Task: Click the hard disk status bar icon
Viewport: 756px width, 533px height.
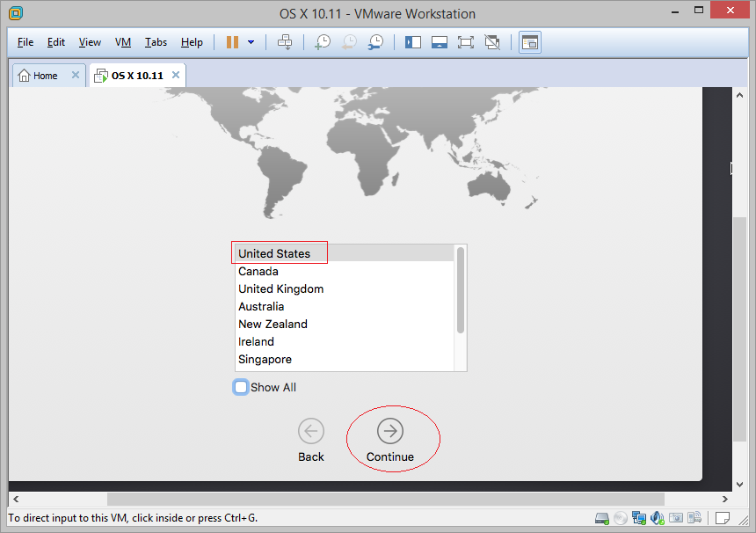Action: [x=602, y=519]
